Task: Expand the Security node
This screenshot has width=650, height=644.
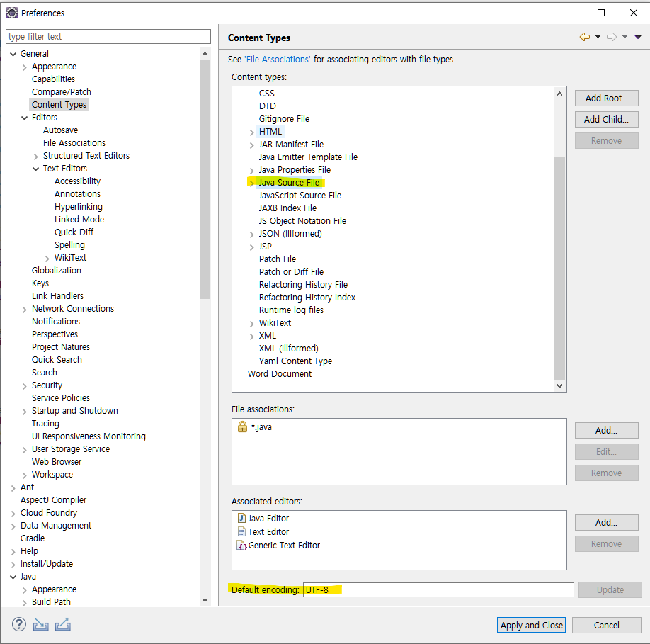Action: [x=25, y=386]
